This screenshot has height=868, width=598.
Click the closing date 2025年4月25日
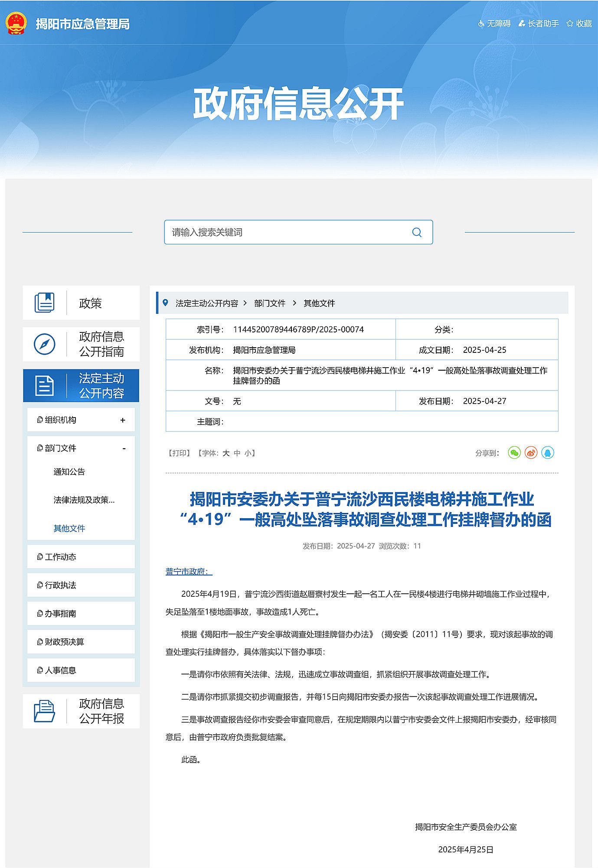point(466,849)
